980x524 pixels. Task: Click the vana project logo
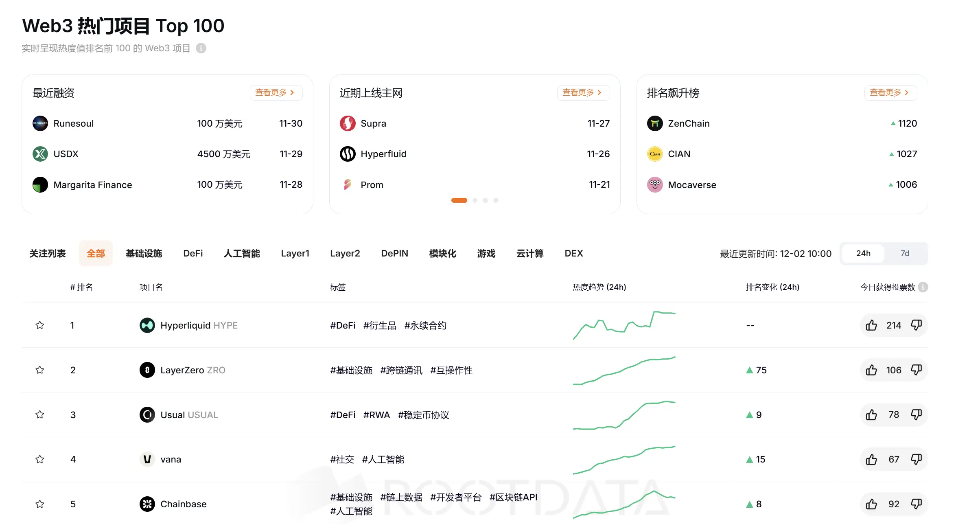coord(147,459)
